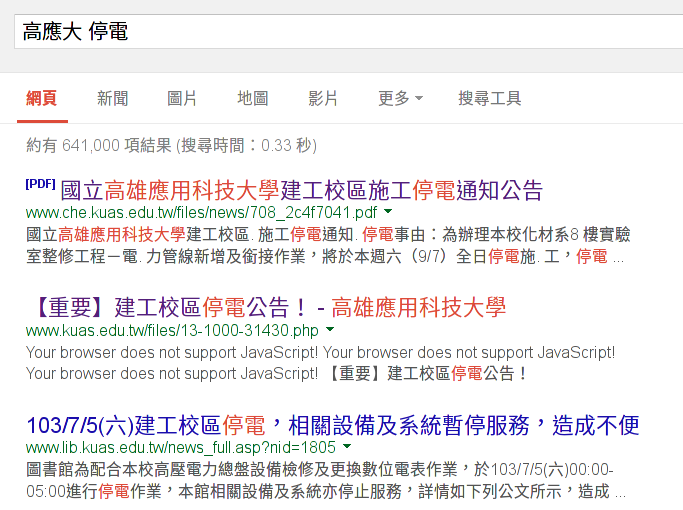Screen dimensions: 683x510
Task: Click the www.che.kuas.edu.tw PDF URL
Action: [201, 213]
